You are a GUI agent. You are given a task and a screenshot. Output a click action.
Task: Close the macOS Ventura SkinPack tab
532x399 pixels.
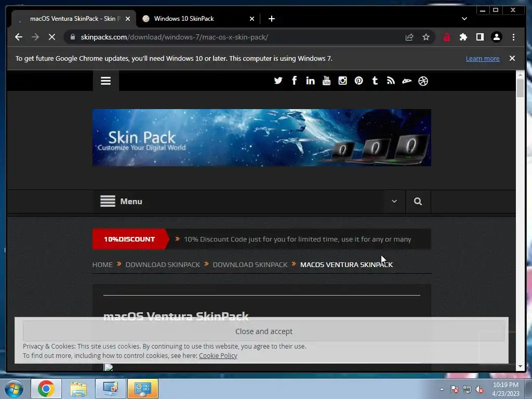click(128, 19)
